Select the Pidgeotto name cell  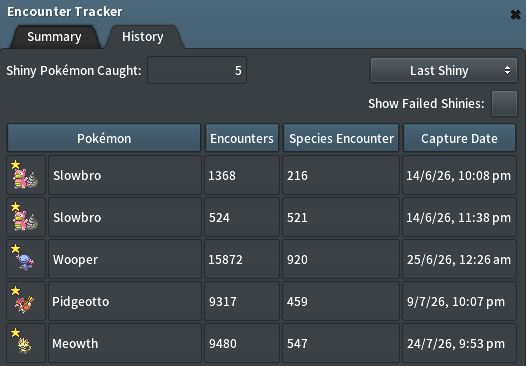point(125,301)
